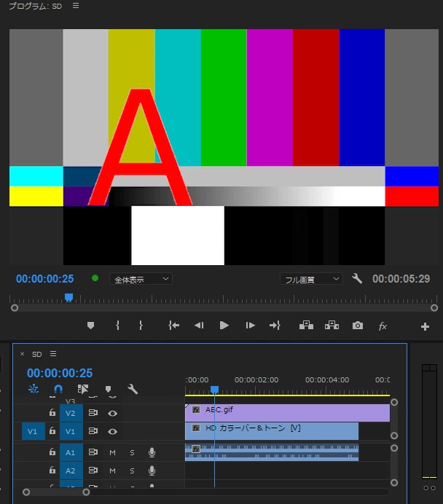Viewport: 443px width, 504px height.
Task: Click timeline playhead marker
Action: coord(214,390)
